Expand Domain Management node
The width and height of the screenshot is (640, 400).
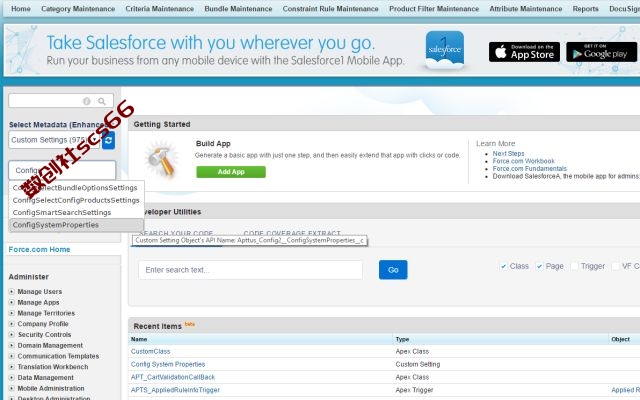(11, 345)
